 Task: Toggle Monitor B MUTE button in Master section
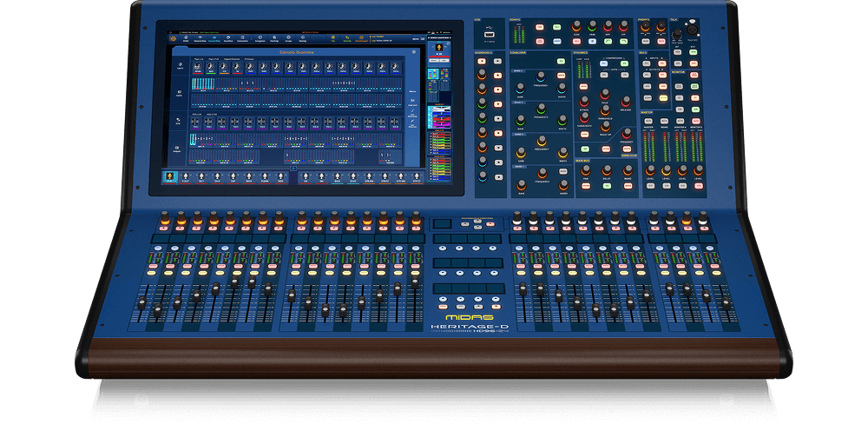(696, 121)
